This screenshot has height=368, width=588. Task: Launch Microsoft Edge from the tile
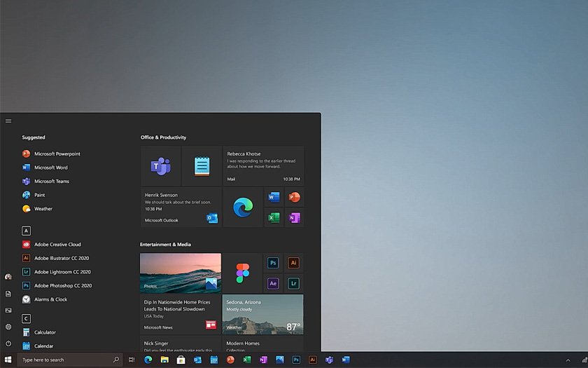(243, 207)
